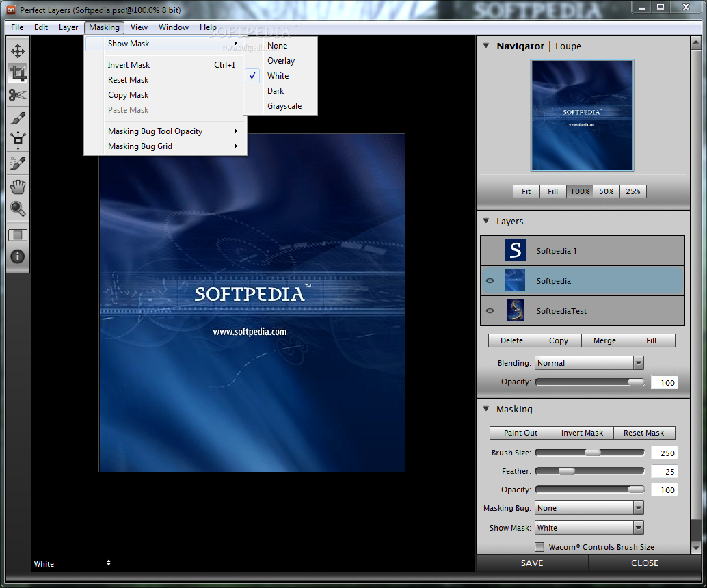Viewport: 707px width, 588px height.
Task: Adjust the Brush Size slider
Action: (x=590, y=453)
